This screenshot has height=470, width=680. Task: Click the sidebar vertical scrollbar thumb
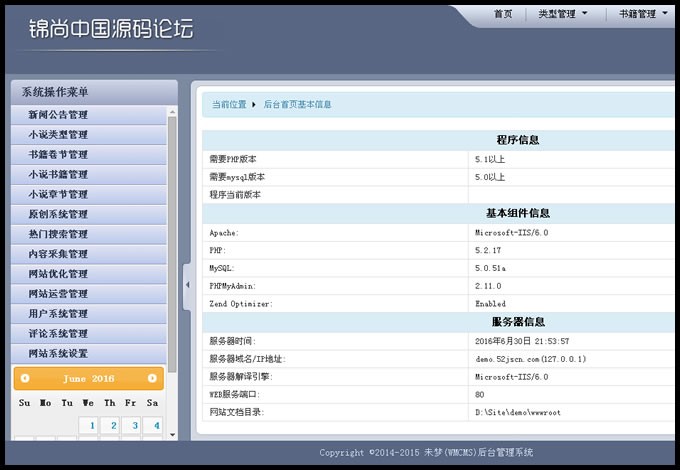click(x=172, y=245)
